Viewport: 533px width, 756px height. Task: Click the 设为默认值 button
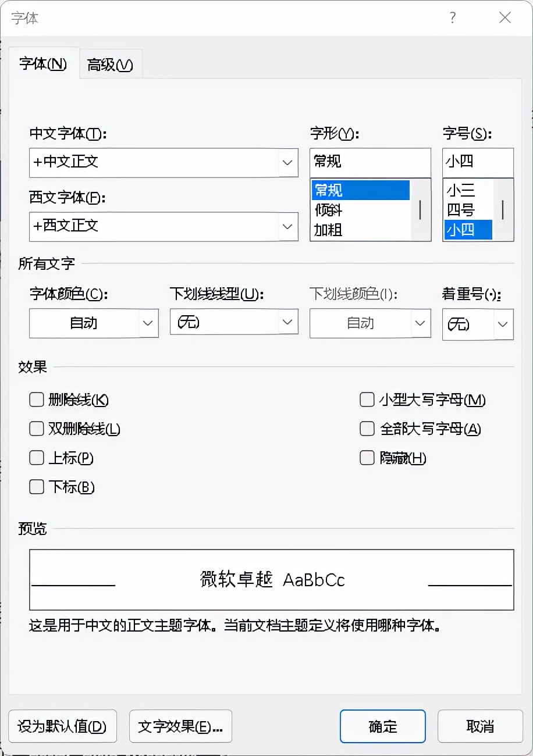click(x=63, y=726)
